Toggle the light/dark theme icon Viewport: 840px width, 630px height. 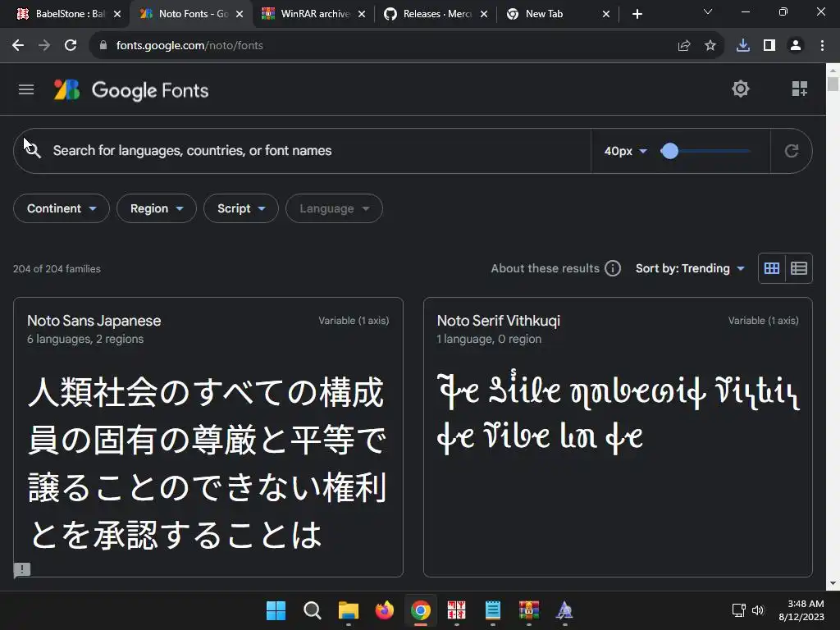click(741, 89)
